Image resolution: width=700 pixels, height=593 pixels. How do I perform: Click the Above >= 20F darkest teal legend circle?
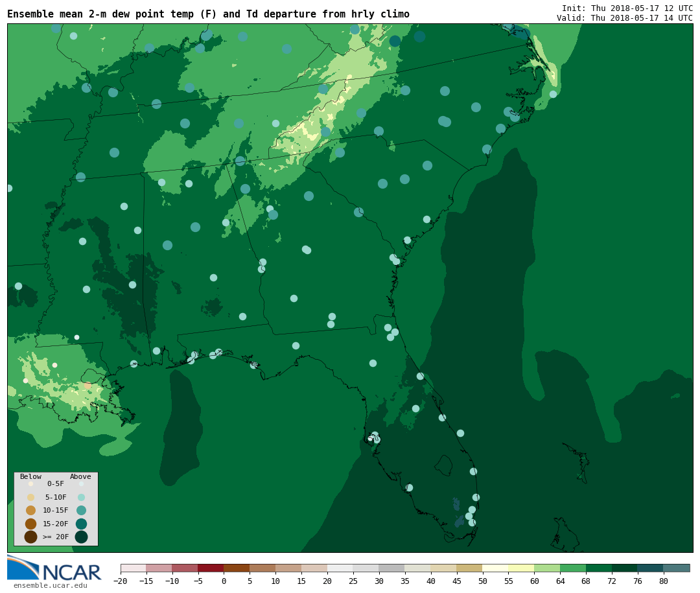point(81,537)
